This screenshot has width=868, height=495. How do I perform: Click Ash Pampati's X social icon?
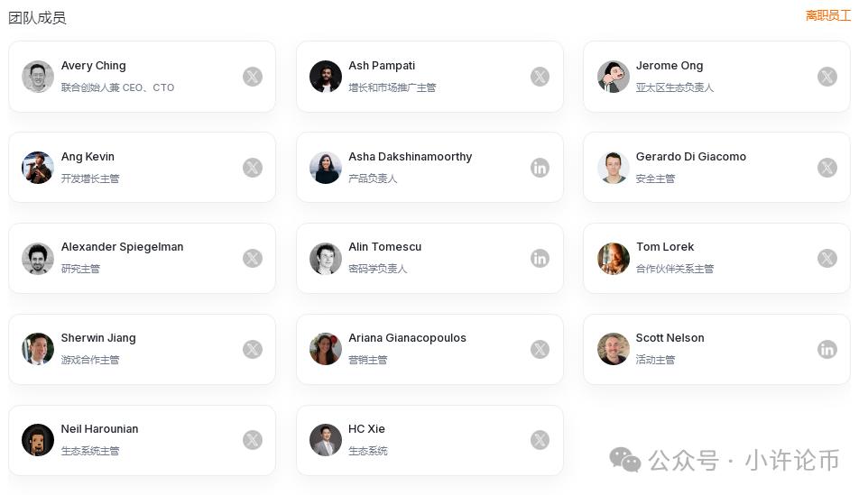pos(540,77)
